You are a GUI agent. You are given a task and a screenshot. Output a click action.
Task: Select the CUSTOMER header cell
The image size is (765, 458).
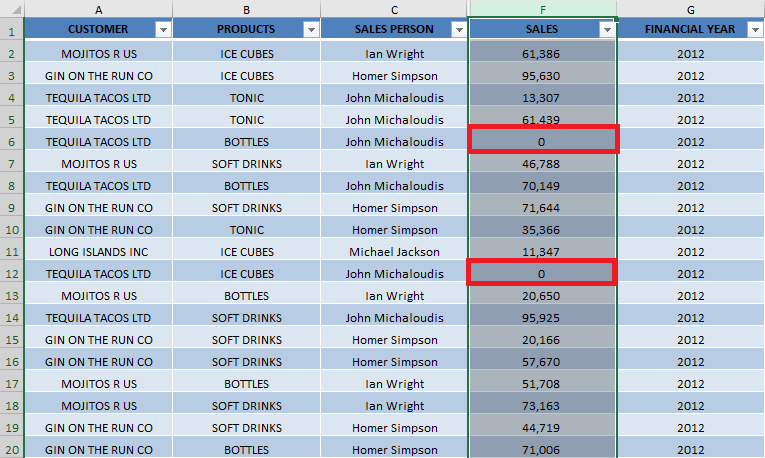coord(99,29)
